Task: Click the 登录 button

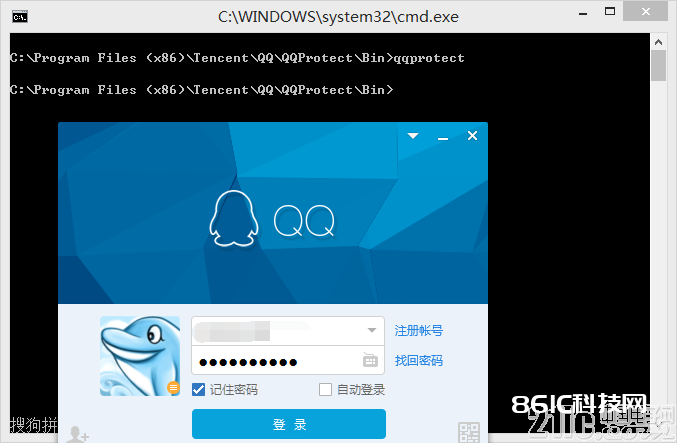Action: coord(289,424)
